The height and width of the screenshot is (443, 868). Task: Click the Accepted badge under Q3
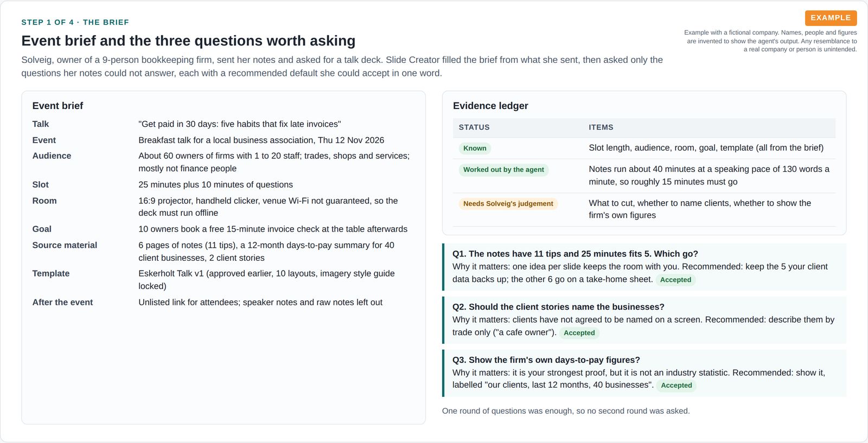(676, 386)
